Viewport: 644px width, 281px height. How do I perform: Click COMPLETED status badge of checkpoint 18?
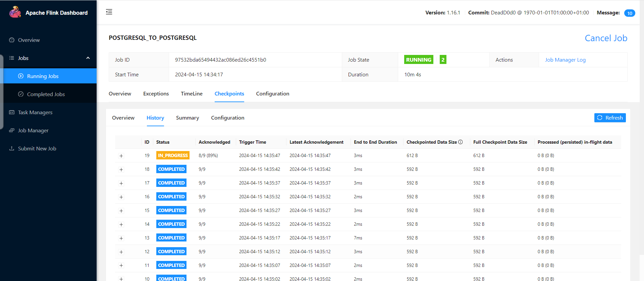(171, 169)
